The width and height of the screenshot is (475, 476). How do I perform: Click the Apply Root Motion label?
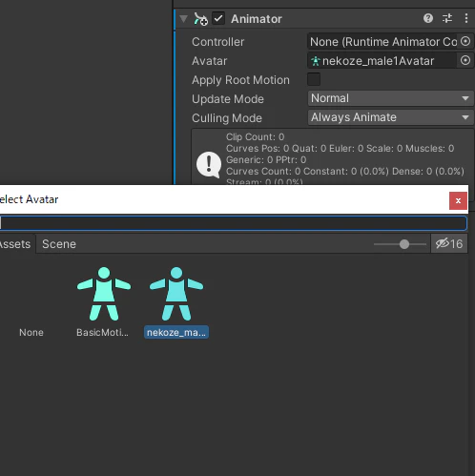[x=240, y=80]
